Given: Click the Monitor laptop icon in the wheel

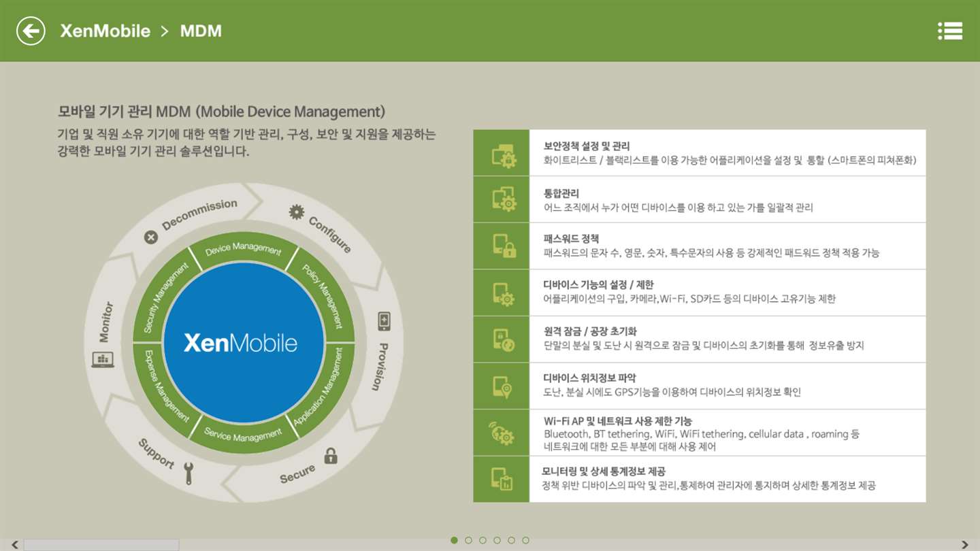Looking at the screenshot, I should tap(103, 360).
